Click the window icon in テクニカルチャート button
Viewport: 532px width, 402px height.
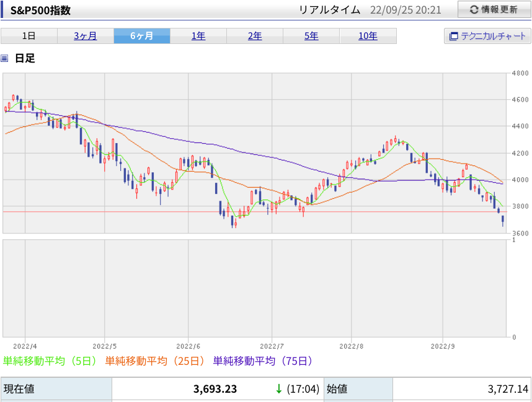453,37
